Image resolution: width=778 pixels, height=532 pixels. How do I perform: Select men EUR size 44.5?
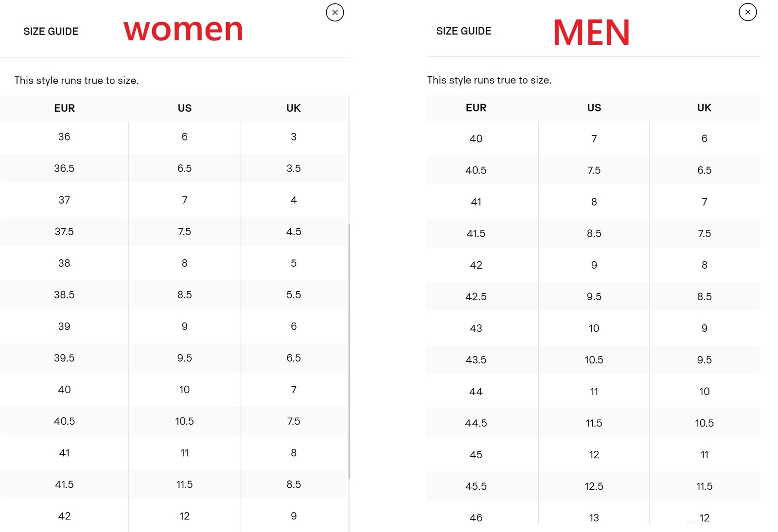pyautogui.click(x=476, y=423)
